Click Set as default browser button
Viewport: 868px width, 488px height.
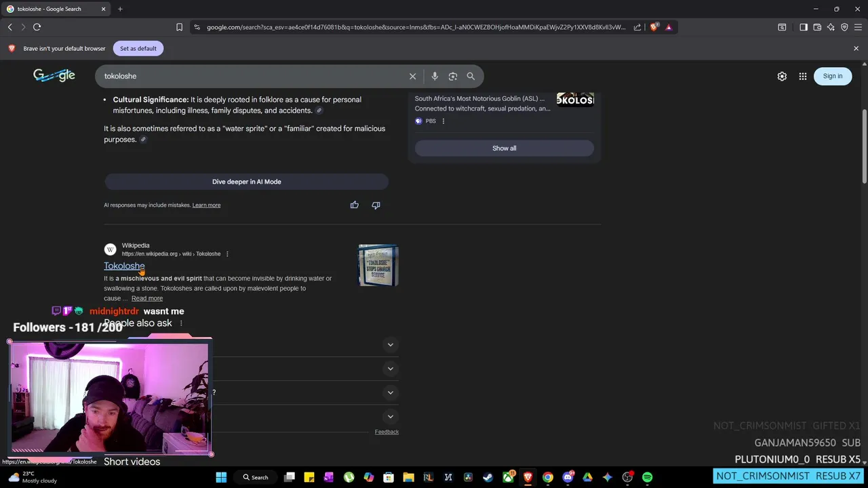pos(138,49)
